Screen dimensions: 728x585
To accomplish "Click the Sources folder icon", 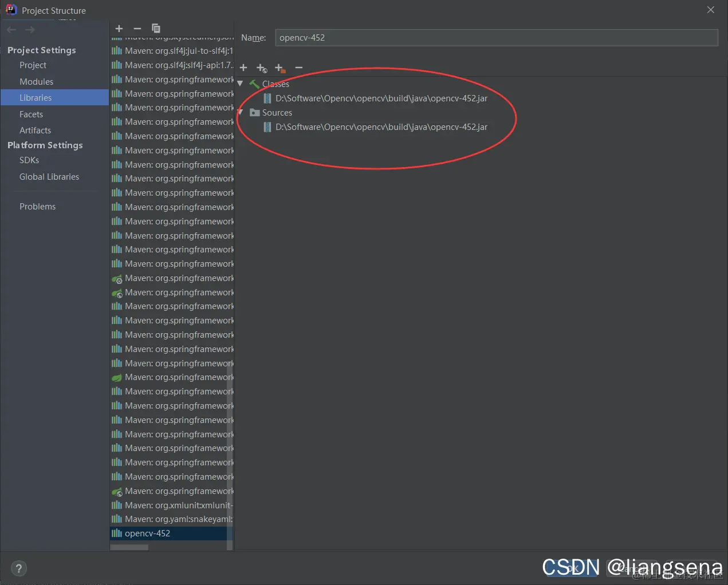I will (x=255, y=113).
